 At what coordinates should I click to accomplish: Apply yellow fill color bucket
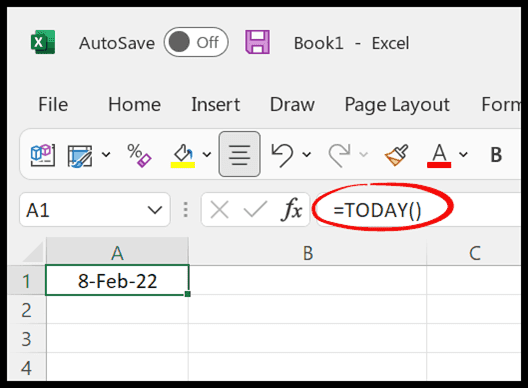(183, 155)
